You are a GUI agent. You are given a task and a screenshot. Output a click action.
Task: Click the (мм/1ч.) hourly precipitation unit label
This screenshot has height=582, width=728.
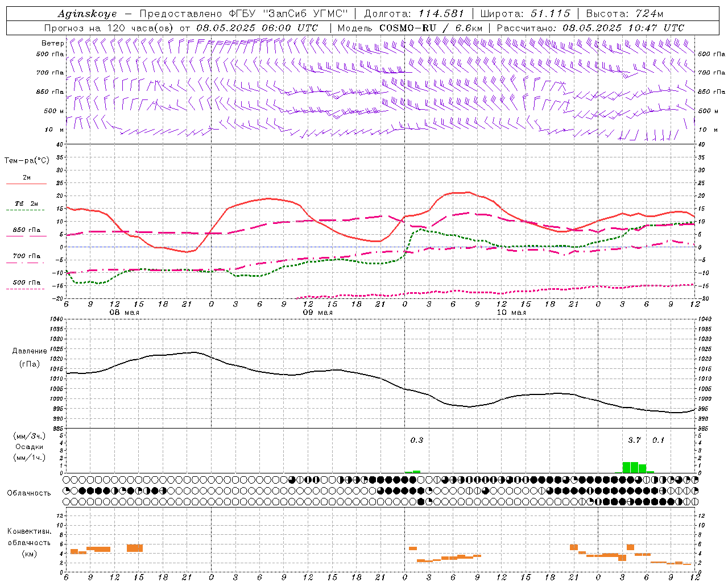point(29,458)
